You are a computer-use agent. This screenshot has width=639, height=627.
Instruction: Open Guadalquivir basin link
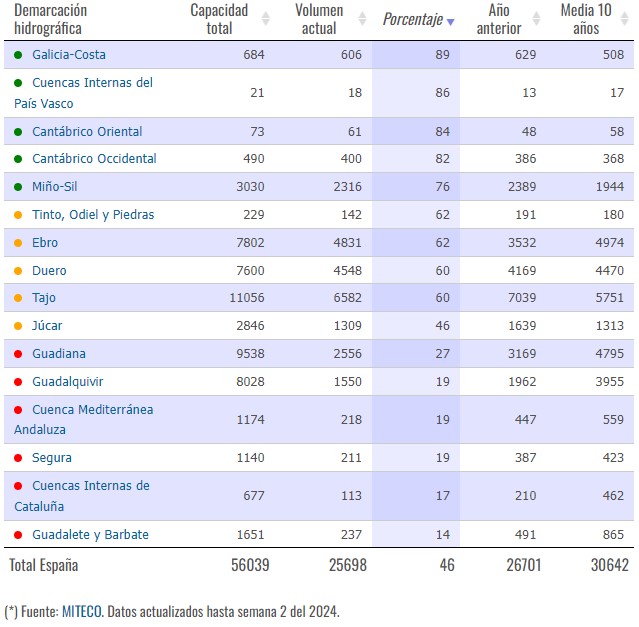point(68,382)
